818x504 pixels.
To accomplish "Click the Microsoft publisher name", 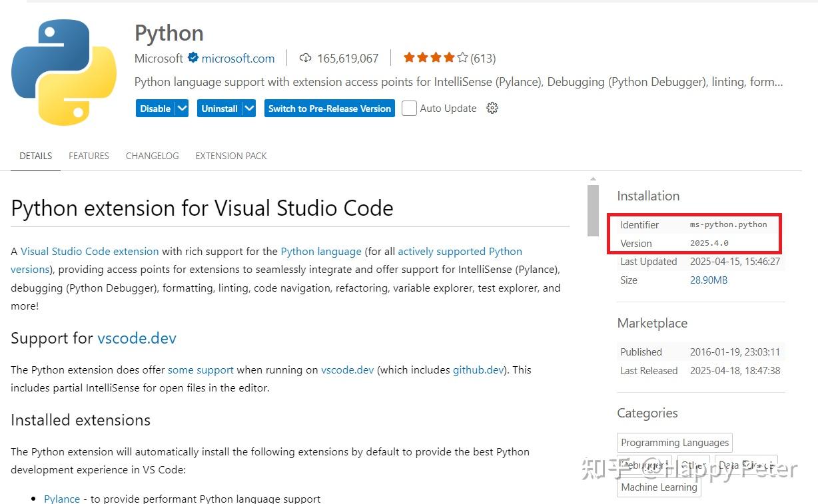I will click(159, 59).
